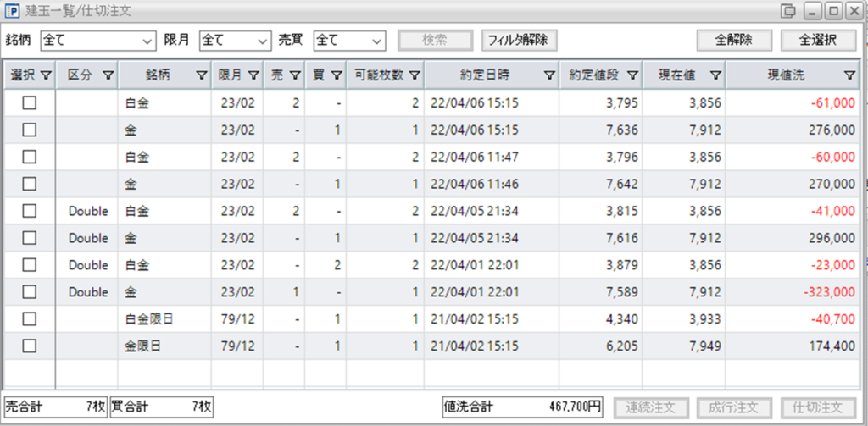Viewport: 868px width, 426px height.
Task: Tick checkbox for 白金限日 row
Action: point(30,318)
